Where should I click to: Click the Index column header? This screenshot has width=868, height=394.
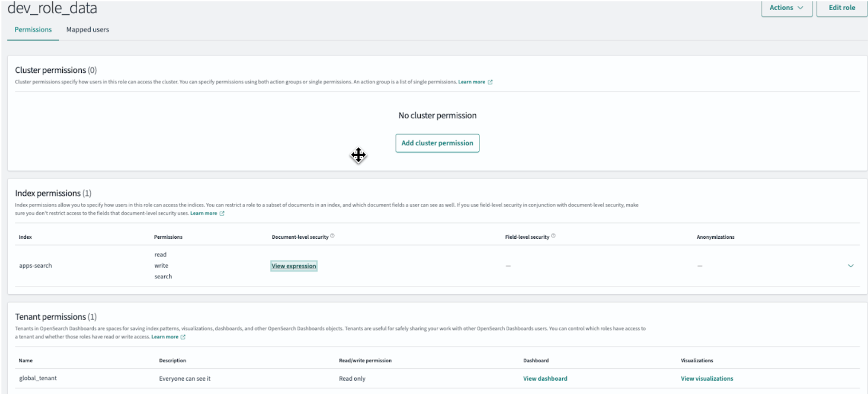[x=25, y=237]
